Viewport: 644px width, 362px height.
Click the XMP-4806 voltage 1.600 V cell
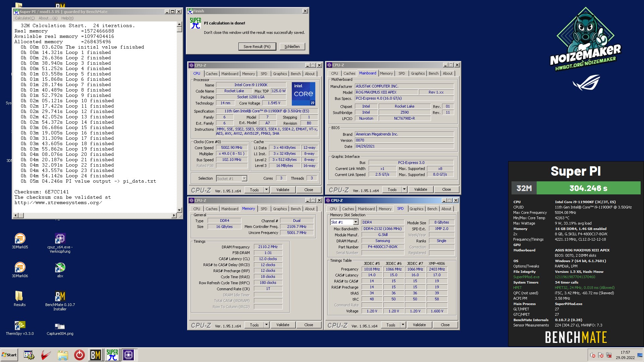437,311
